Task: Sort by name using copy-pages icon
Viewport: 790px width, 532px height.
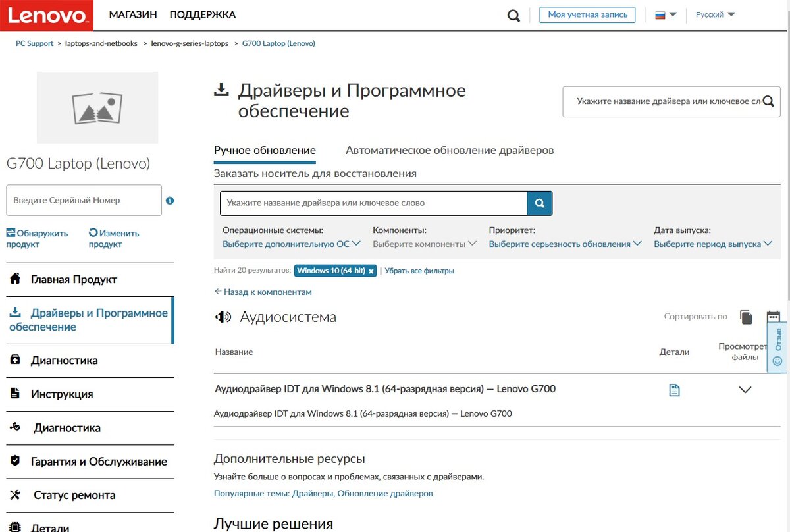Action: 746,317
